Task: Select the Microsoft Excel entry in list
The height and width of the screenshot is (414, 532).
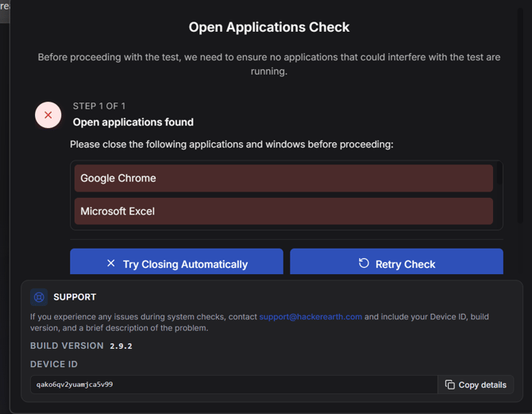Action: coord(283,211)
